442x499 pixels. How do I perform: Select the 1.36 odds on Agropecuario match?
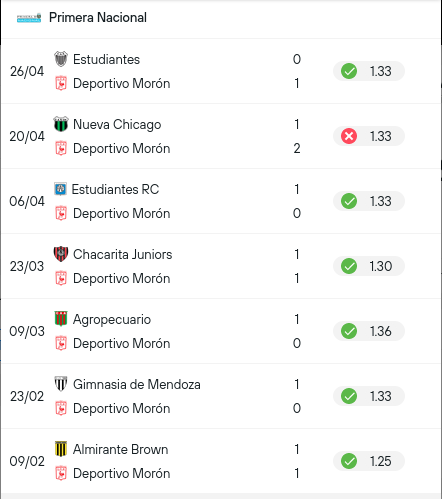click(x=369, y=331)
